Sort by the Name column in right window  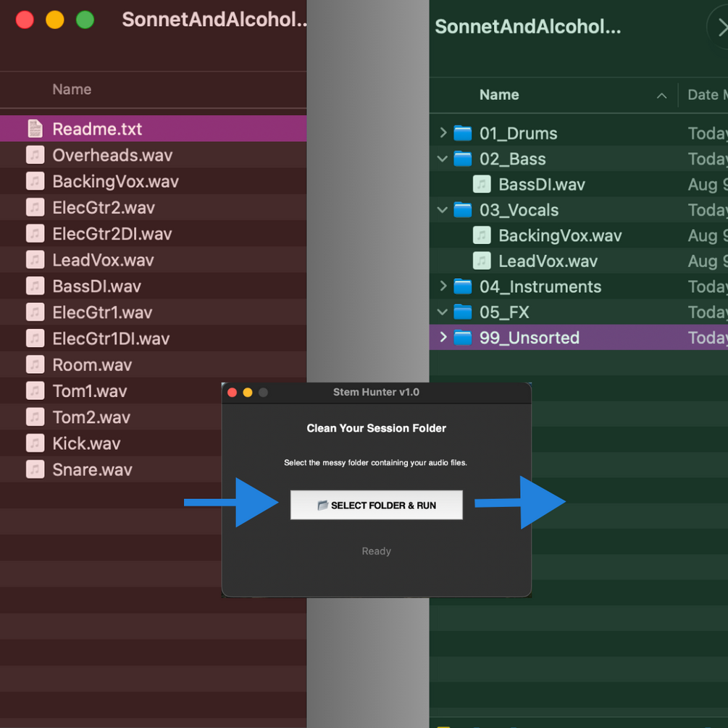(499, 95)
